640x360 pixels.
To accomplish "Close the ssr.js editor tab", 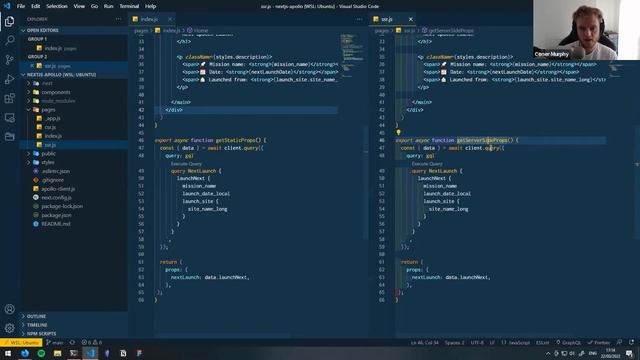I will [x=411, y=19].
